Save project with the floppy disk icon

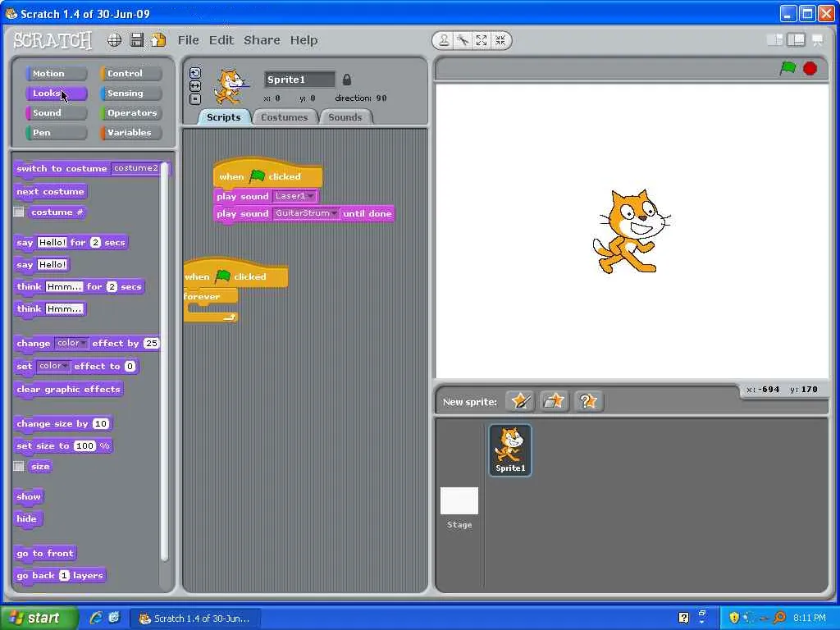[137, 40]
